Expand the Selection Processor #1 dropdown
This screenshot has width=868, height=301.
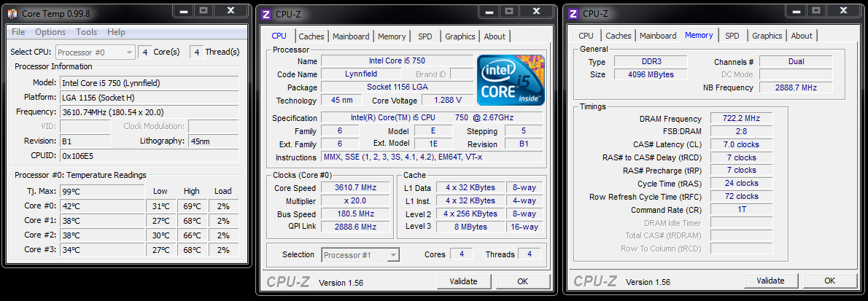coord(360,255)
